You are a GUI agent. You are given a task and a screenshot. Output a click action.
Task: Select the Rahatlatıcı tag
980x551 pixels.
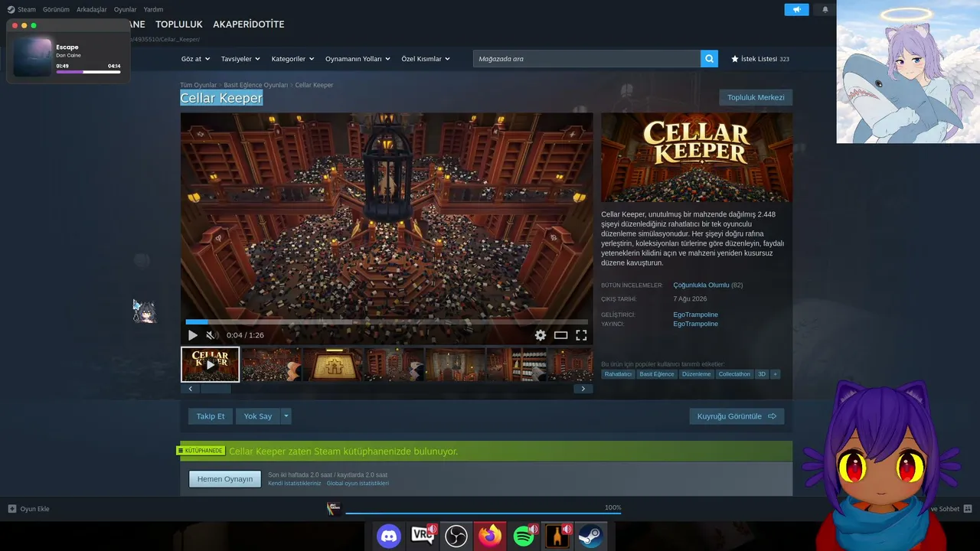click(618, 374)
